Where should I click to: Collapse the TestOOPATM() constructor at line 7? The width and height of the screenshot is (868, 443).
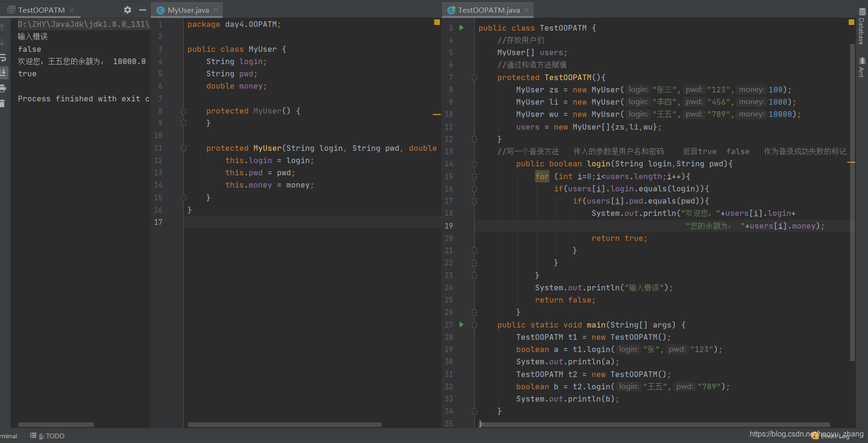474,78
